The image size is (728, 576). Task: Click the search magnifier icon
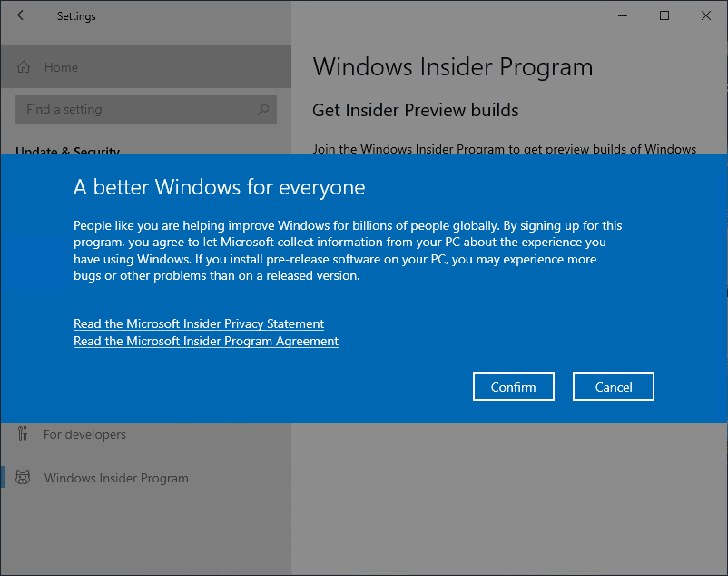pyautogui.click(x=263, y=110)
